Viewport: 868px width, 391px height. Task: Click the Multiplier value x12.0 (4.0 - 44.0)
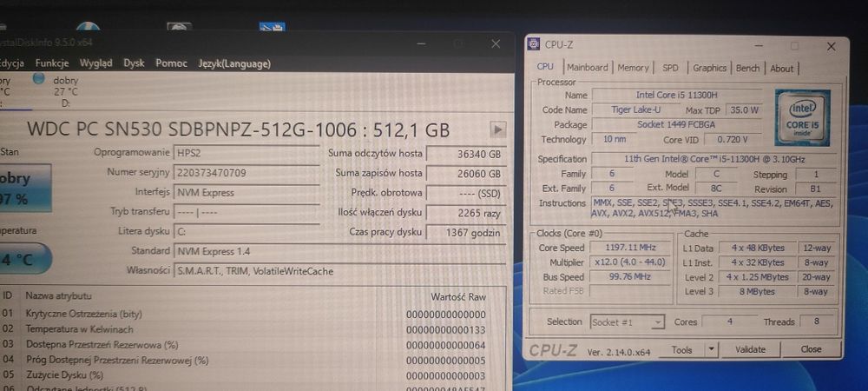630,262
